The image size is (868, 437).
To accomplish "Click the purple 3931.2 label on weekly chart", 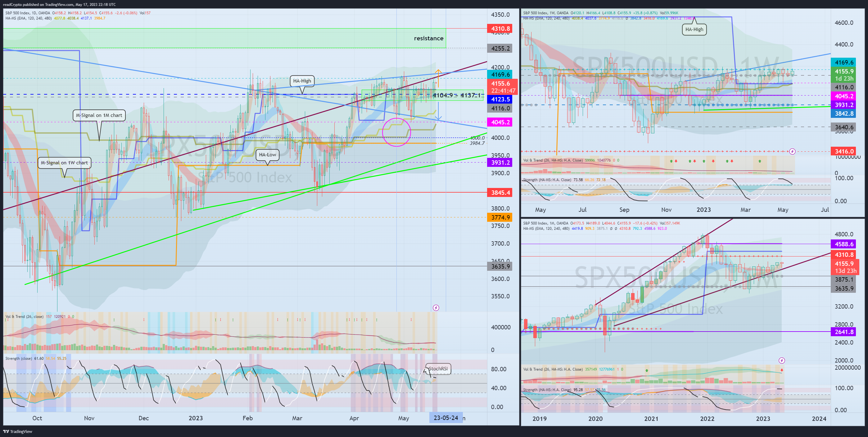I will [844, 105].
